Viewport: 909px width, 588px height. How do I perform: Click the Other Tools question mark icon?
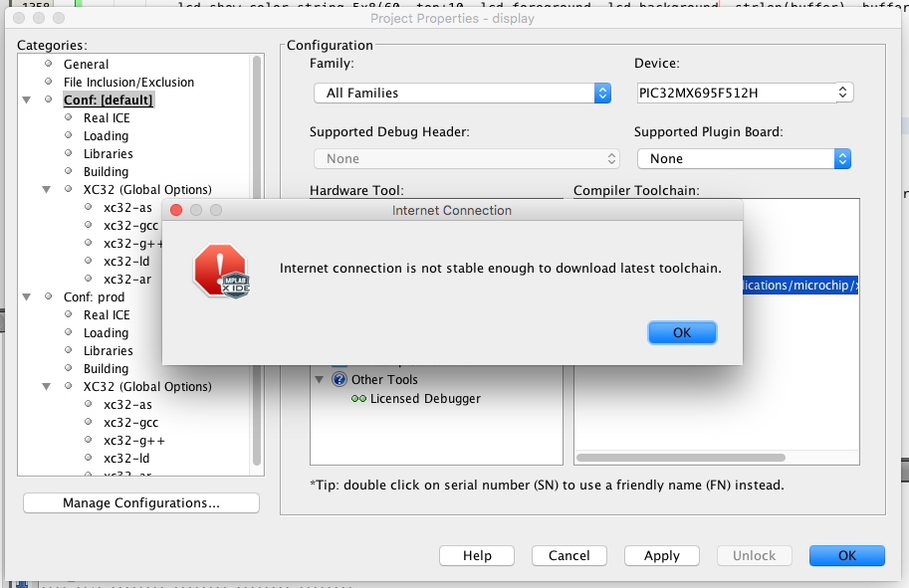click(340, 380)
